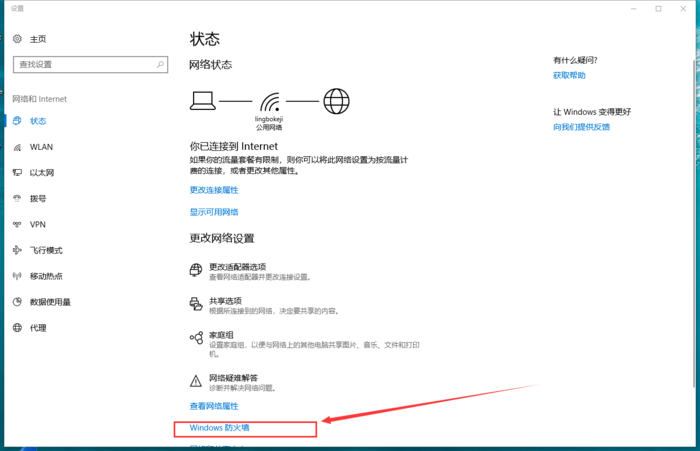Click 获取帮助 get help link
The width and height of the screenshot is (700, 451).
569,75
